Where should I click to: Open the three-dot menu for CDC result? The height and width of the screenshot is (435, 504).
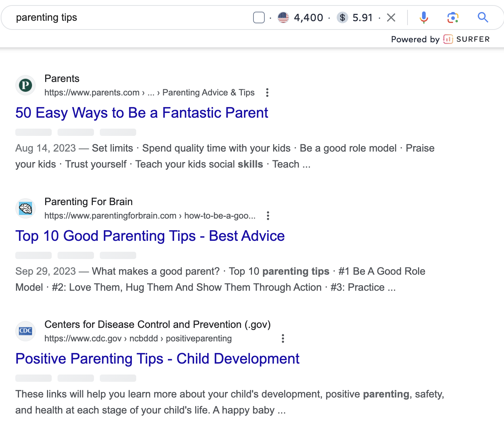283,338
